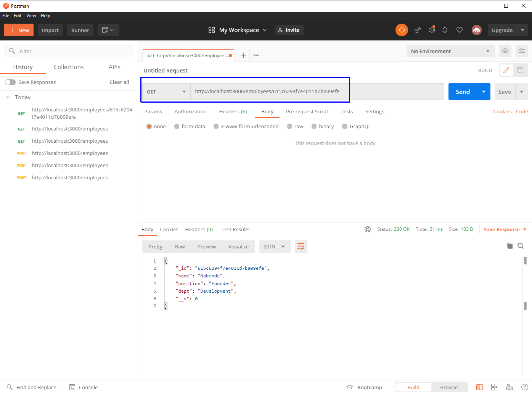This screenshot has height=393, width=532.
Task: Toggle the word wrap icon in response
Action: tap(301, 247)
